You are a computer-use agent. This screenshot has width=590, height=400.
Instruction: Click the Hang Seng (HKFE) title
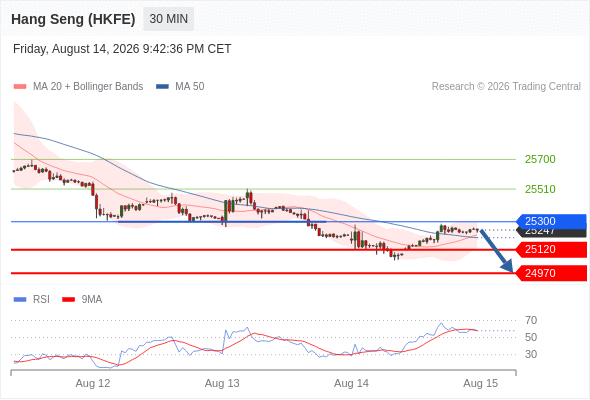pyautogui.click(x=73, y=19)
